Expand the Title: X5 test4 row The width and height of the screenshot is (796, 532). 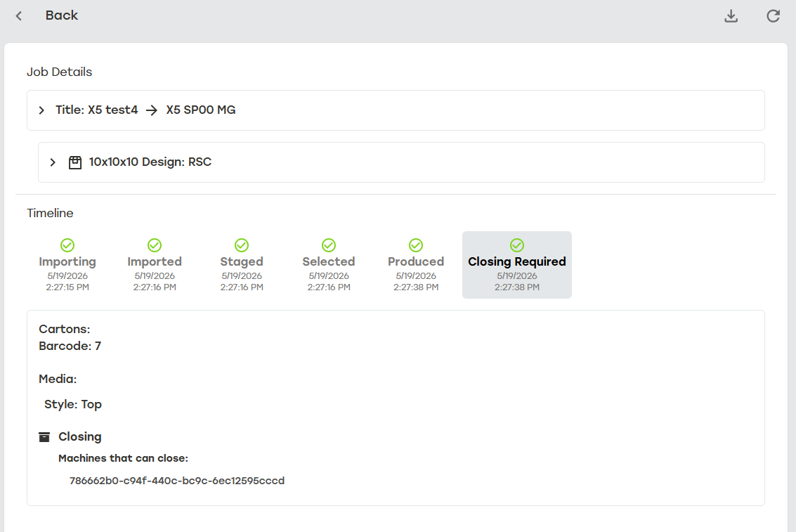(x=396, y=110)
